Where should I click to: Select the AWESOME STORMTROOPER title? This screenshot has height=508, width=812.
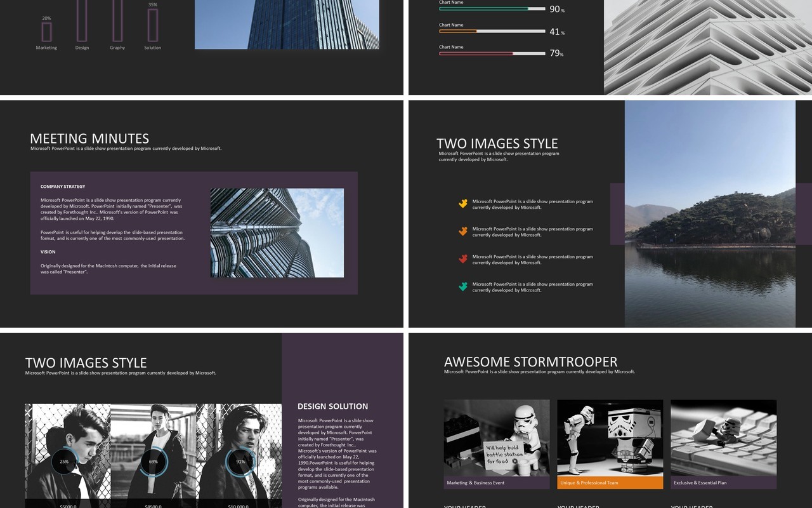tap(531, 362)
